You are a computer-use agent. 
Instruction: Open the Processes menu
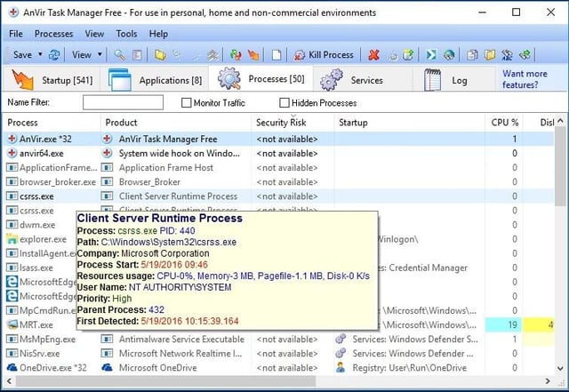pos(53,34)
